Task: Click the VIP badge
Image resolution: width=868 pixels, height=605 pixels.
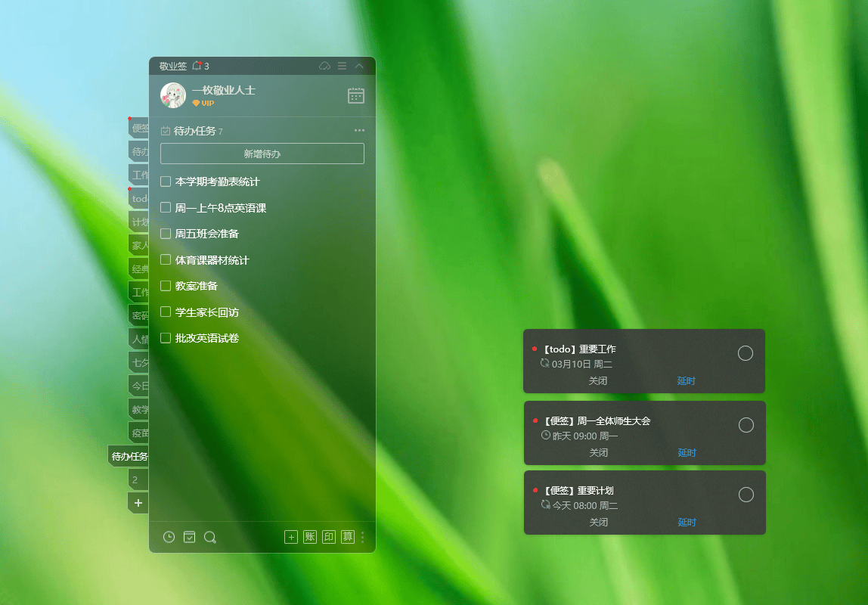Action: [x=203, y=103]
